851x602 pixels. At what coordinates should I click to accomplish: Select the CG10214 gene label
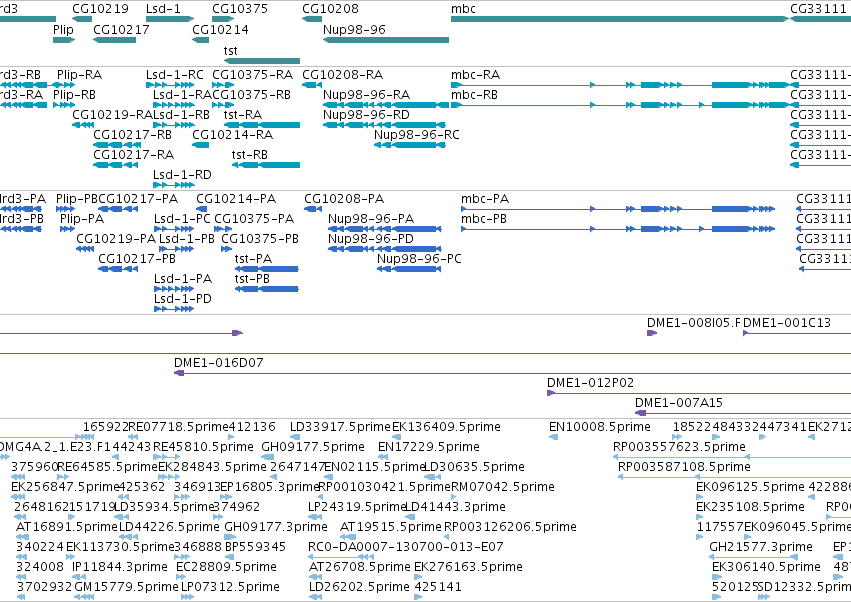(x=220, y=29)
